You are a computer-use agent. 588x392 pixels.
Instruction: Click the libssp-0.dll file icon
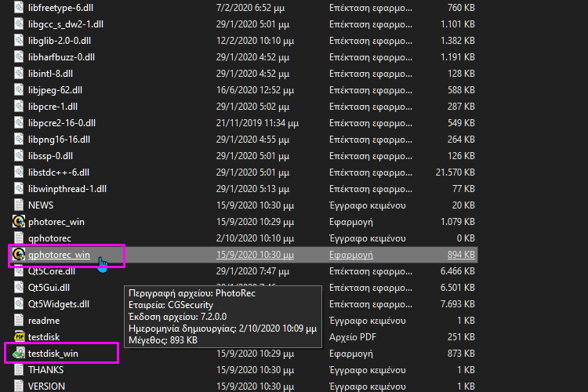tap(18, 156)
